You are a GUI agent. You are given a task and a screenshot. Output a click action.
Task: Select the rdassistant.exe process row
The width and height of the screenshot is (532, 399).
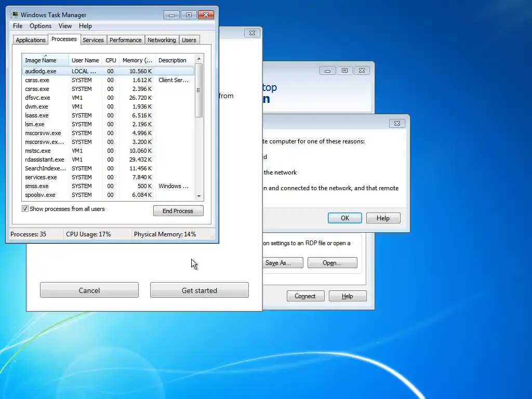pos(108,159)
